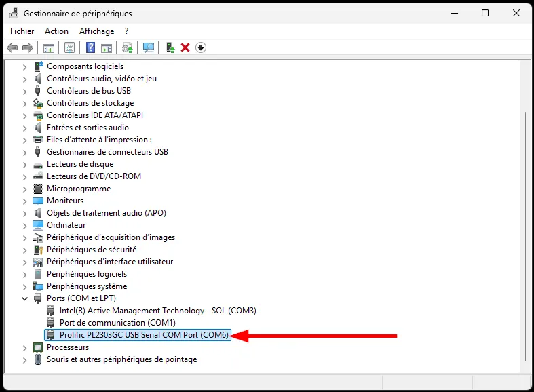Select Port de communication (COM1)
The width and height of the screenshot is (534, 392).
tap(117, 323)
